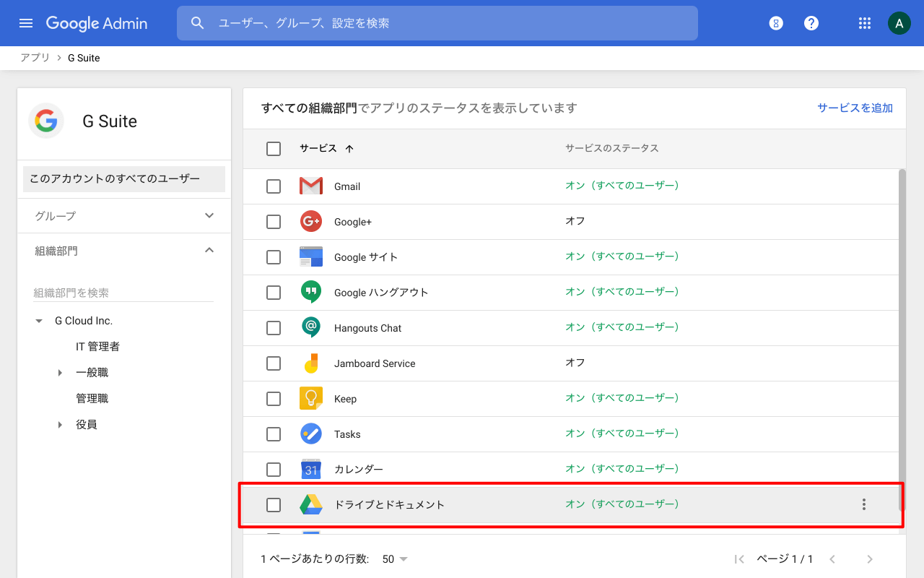
Task: Open the Google apps grid launcher
Action: point(865,23)
